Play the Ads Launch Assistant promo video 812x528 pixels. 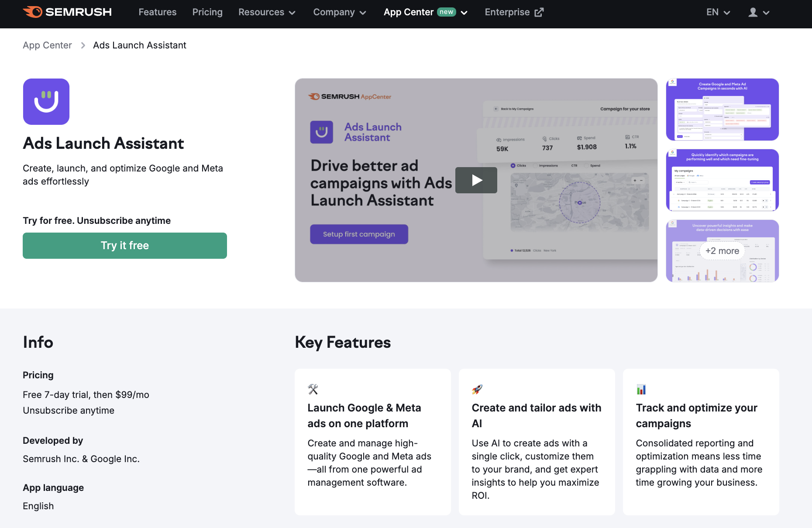click(476, 180)
